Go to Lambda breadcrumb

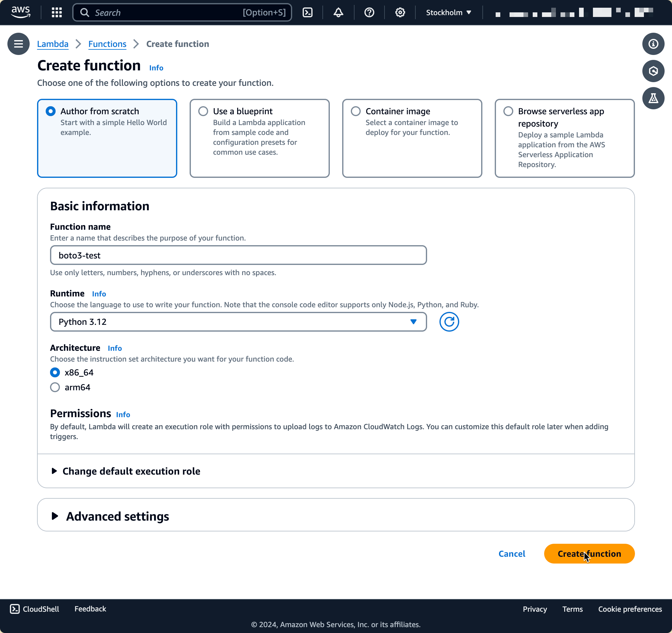point(53,44)
